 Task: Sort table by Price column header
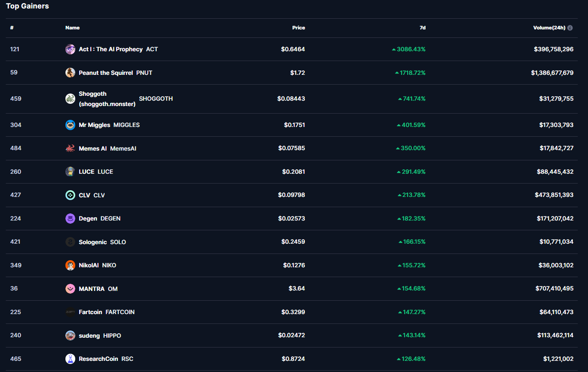point(298,28)
